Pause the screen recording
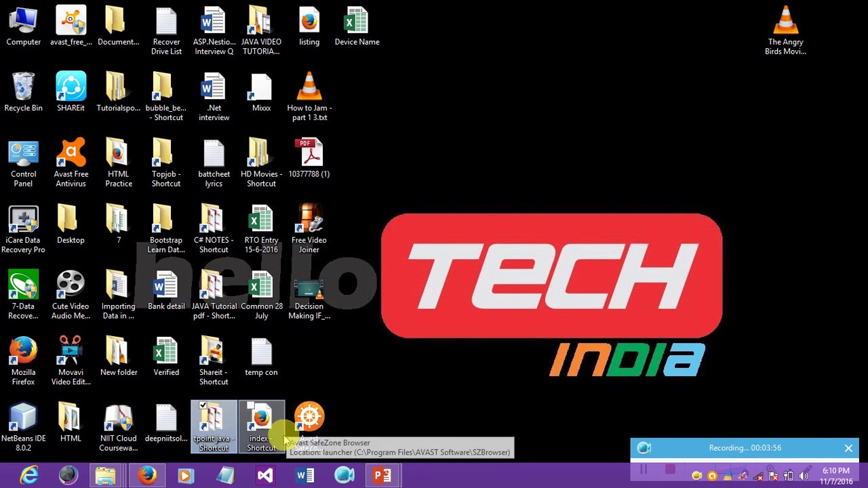 click(643, 469)
